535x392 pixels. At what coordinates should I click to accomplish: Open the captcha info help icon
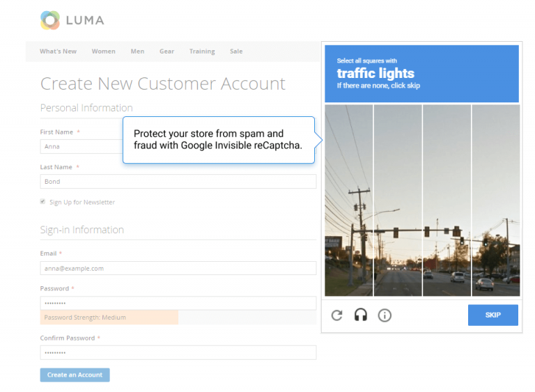pos(385,315)
